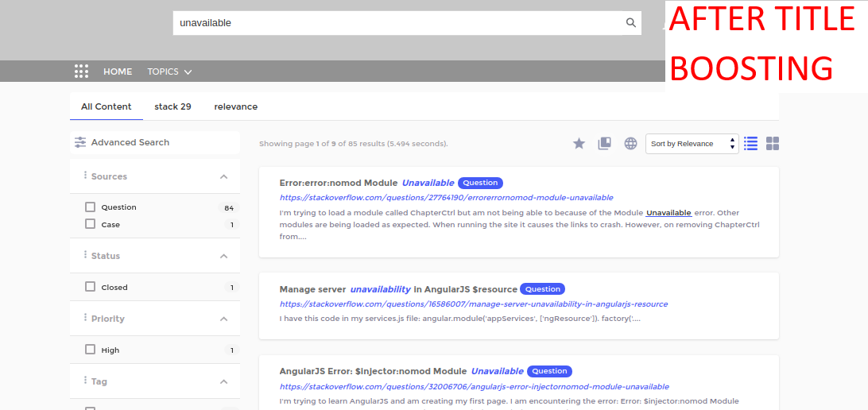Click the globe language icon
This screenshot has height=410, width=868.
pos(630,144)
